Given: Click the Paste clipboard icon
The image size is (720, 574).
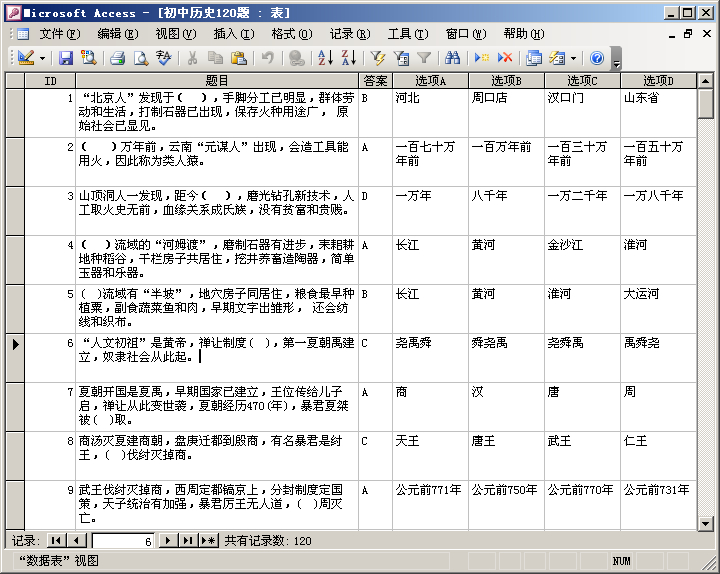Looking at the screenshot, I should click(x=239, y=58).
